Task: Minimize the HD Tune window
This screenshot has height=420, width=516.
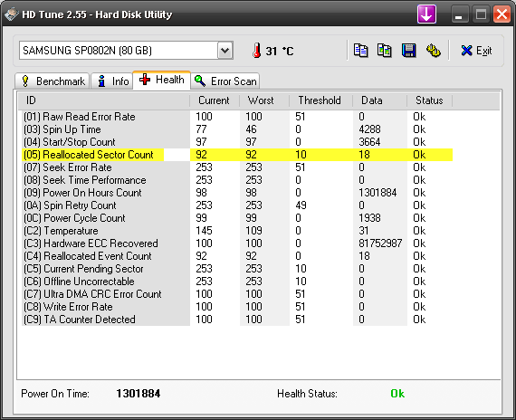Action: click(x=459, y=14)
